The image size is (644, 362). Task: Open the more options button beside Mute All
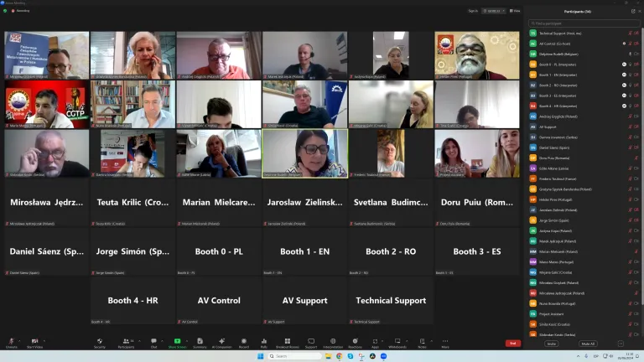click(x=621, y=344)
